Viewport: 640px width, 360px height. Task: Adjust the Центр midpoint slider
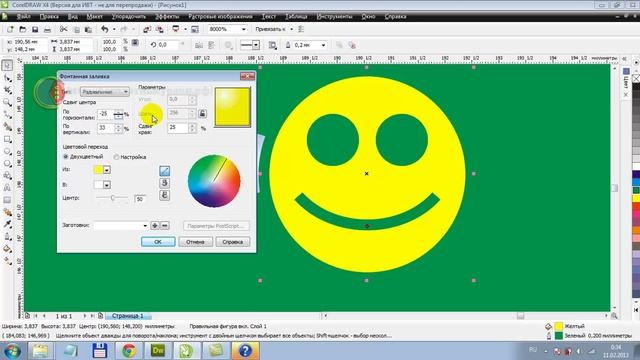(x=113, y=198)
